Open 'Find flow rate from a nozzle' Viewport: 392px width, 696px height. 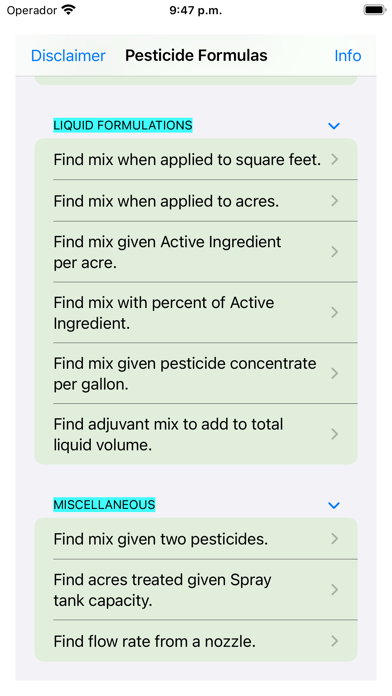pyautogui.click(x=196, y=641)
